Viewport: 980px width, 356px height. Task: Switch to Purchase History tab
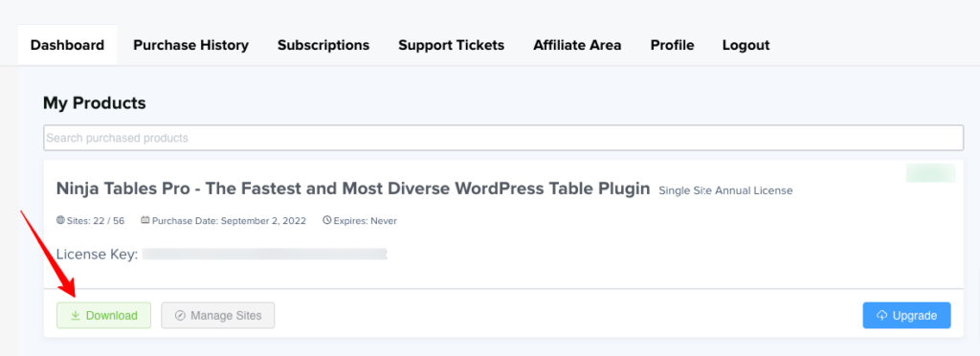click(190, 45)
